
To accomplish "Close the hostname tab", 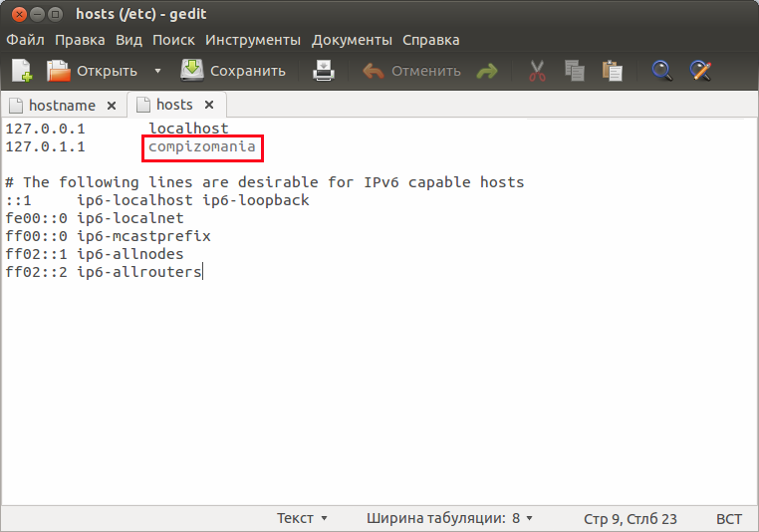I will pos(112,106).
